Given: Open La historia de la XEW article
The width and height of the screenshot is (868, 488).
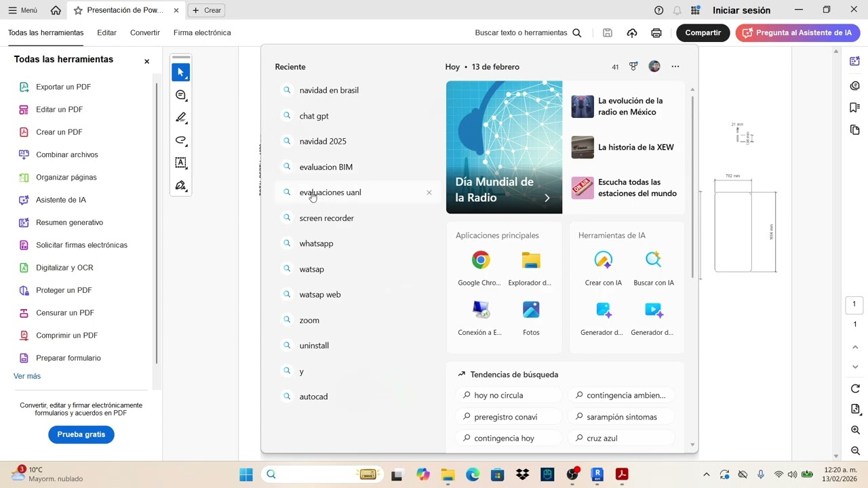Looking at the screenshot, I should tap(624, 147).
